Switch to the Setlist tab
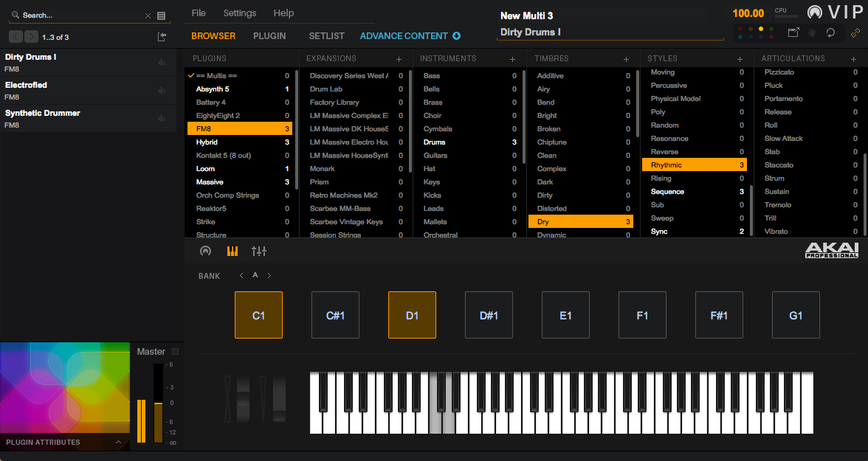Viewport: 868px width, 461px height. click(326, 36)
